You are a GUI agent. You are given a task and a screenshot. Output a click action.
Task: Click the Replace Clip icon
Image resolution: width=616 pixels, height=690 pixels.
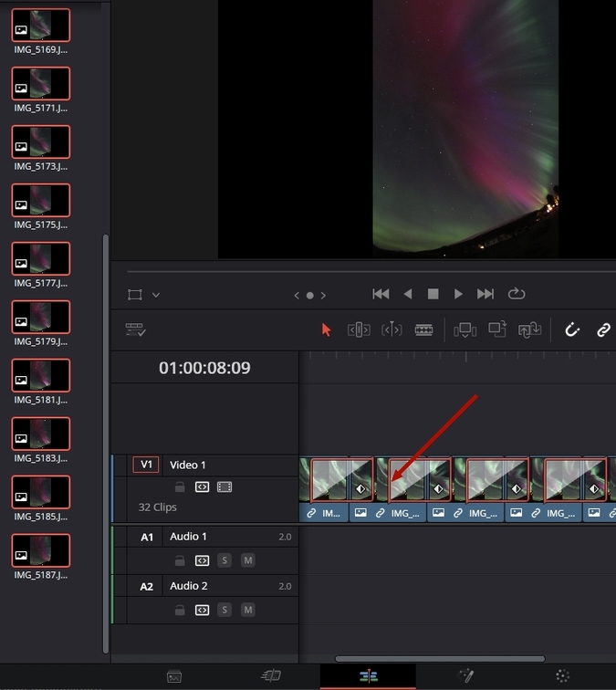(x=530, y=330)
